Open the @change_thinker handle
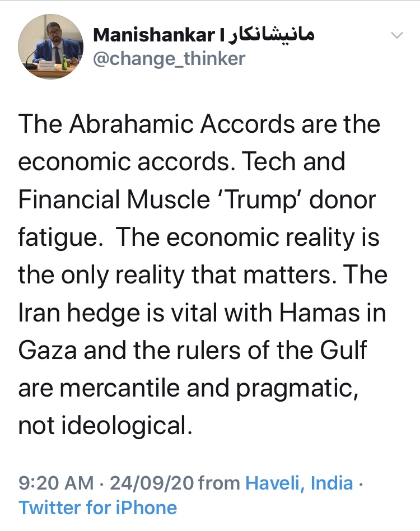The image size is (420, 531). click(x=169, y=58)
